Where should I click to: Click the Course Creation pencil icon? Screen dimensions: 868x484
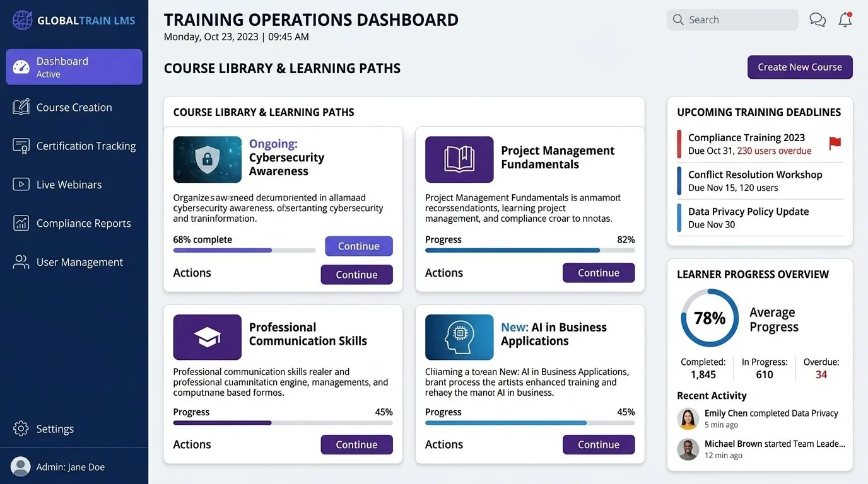(x=21, y=107)
